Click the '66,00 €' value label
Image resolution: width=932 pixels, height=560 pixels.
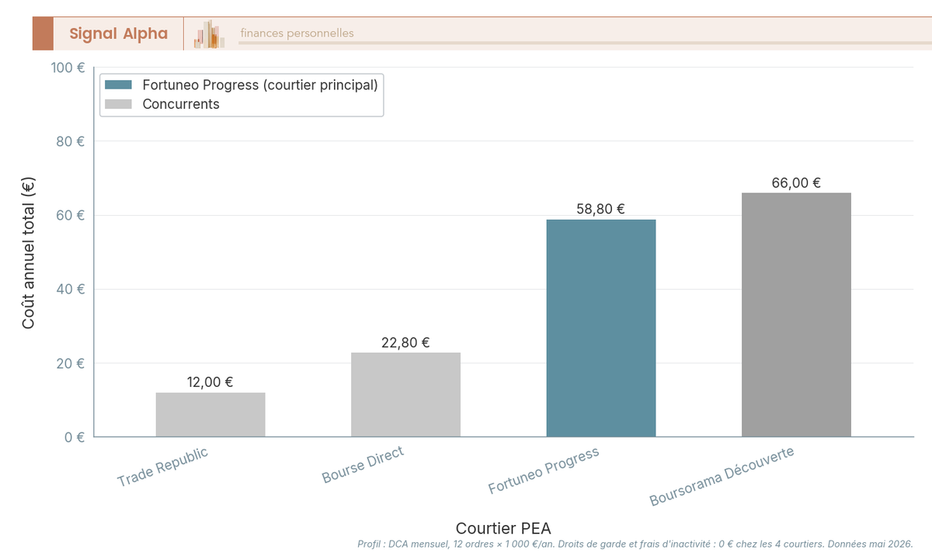(796, 183)
